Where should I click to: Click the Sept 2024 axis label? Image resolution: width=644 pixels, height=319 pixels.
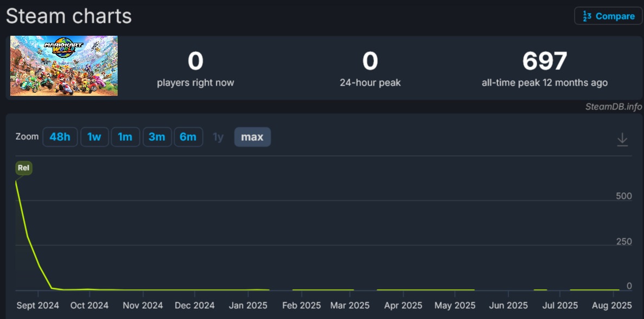(38, 305)
